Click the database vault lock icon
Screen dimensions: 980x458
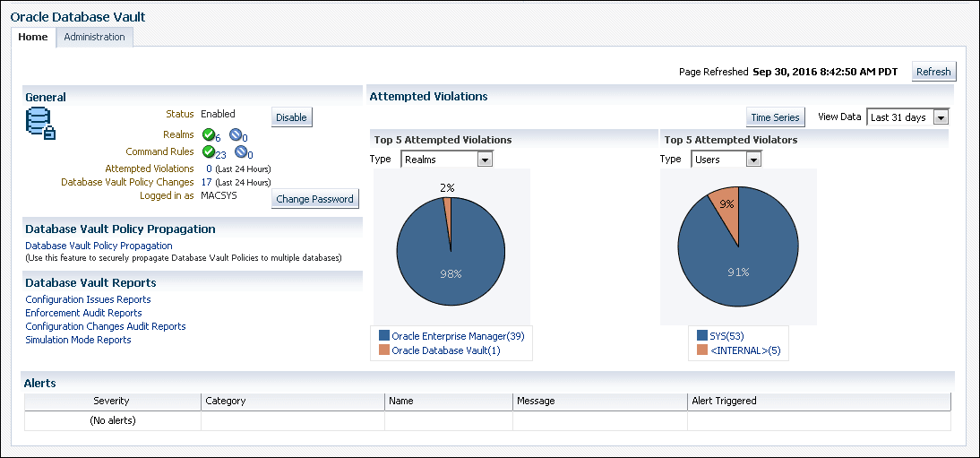[x=40, y=124]
